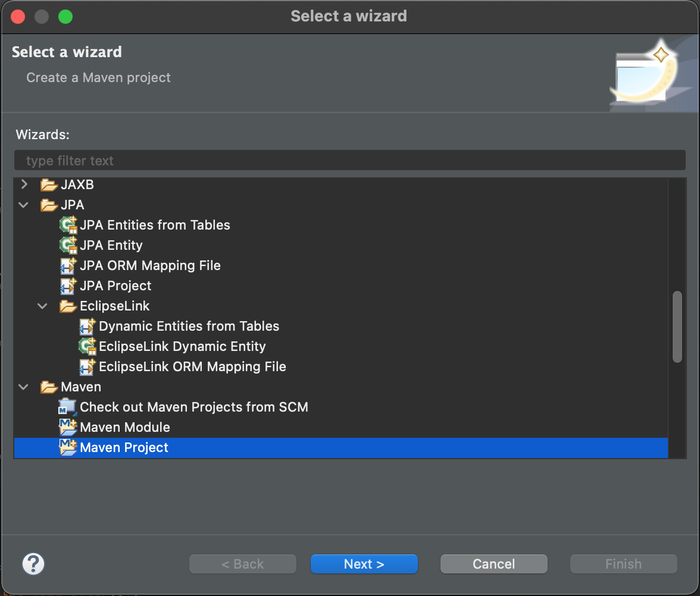Collapse the EclipseLink subfolder
Image resolution: width=700 pixels, height=596 pixels.
42,306
